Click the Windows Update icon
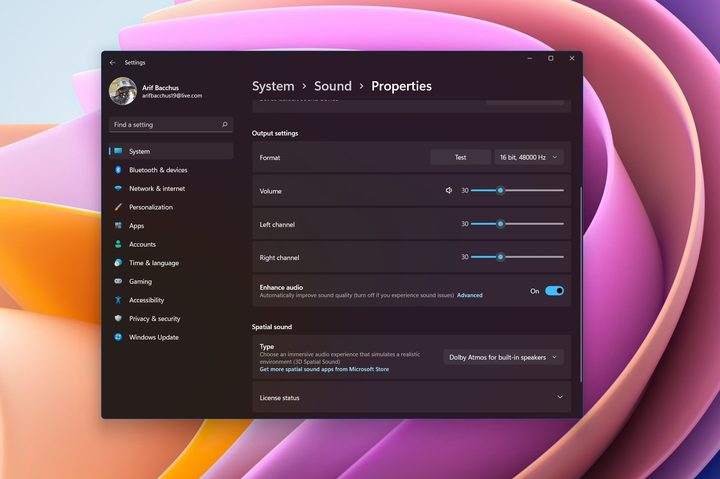 (118, 337)
